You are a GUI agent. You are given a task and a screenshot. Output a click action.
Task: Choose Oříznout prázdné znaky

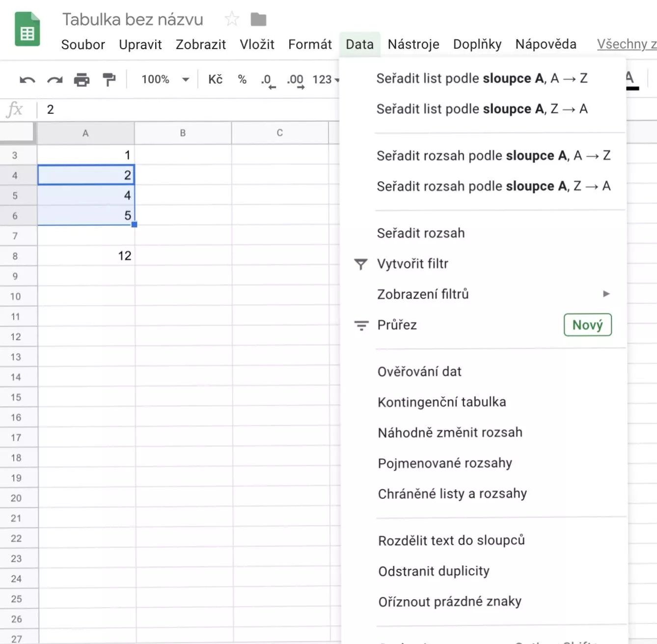(x=450, y=602)
